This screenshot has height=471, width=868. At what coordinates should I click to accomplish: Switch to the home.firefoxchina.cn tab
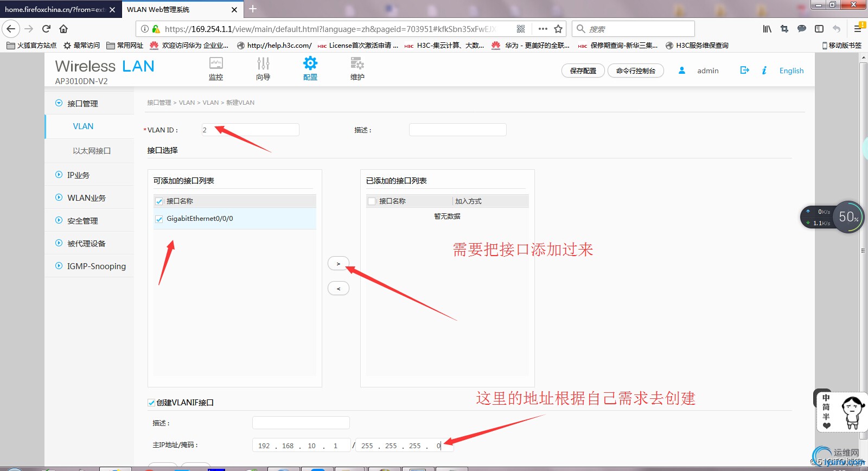pyautogui.click(x=55, y=10)
